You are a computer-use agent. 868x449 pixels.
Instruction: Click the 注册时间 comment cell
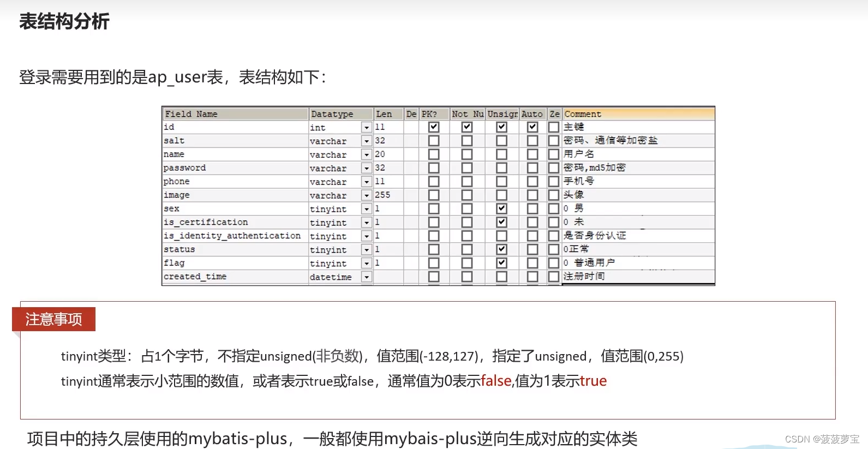[638, 277]
